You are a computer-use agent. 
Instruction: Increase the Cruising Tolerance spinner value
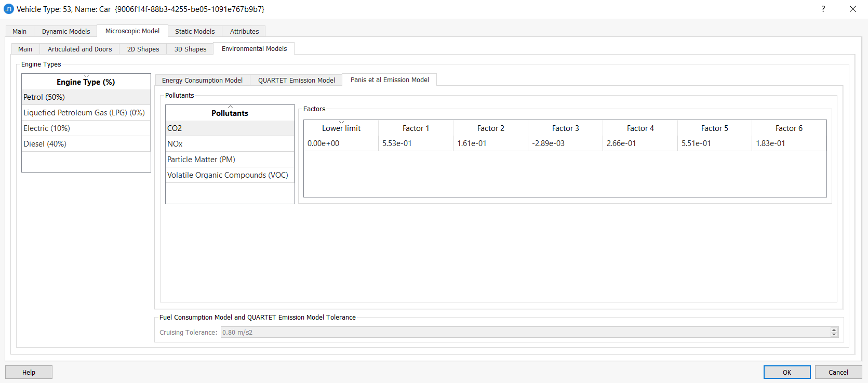834,330
